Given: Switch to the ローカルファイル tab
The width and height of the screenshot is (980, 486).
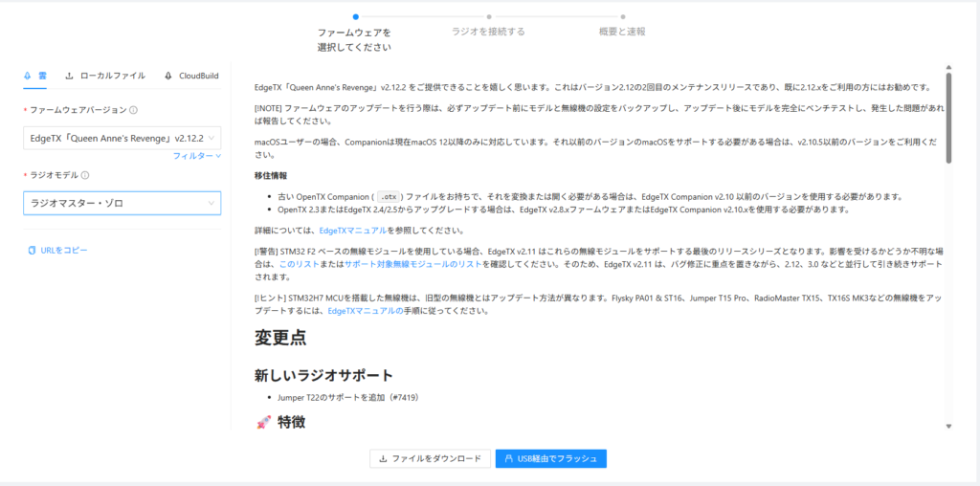Looking at the screenshot, I should pyautogui.click(x=105, y=76).
